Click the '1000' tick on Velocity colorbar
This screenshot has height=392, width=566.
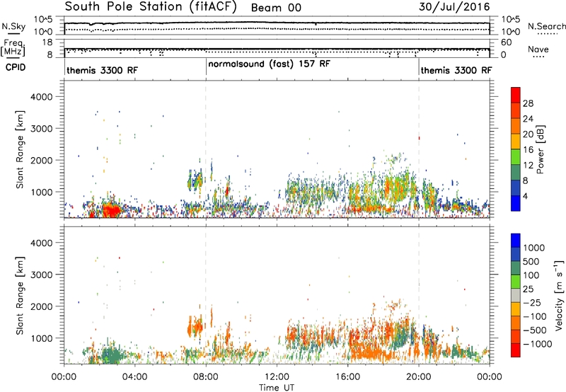pyautogui.click(x=533, y=248)
